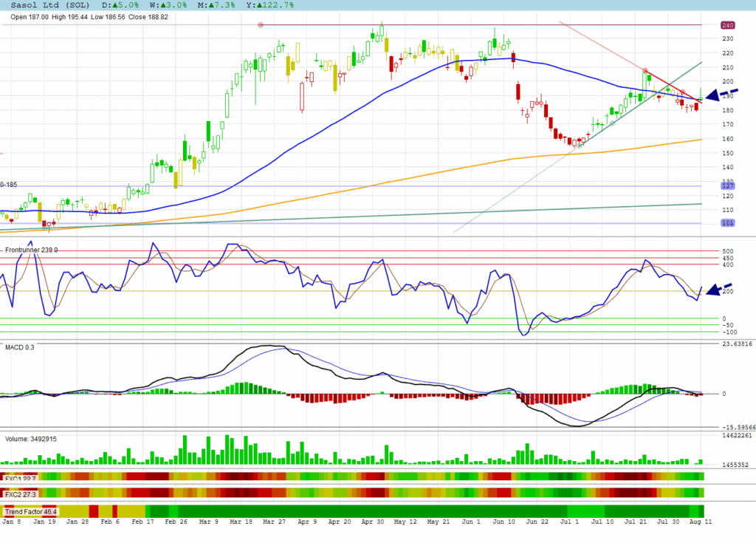
Task: Click the MACD 0.3 indicator label
Action: click(20, 347)
